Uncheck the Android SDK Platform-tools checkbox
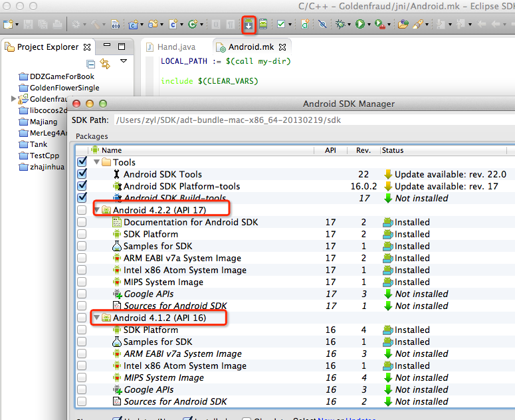The image size is (515, 420). (82, 185)
